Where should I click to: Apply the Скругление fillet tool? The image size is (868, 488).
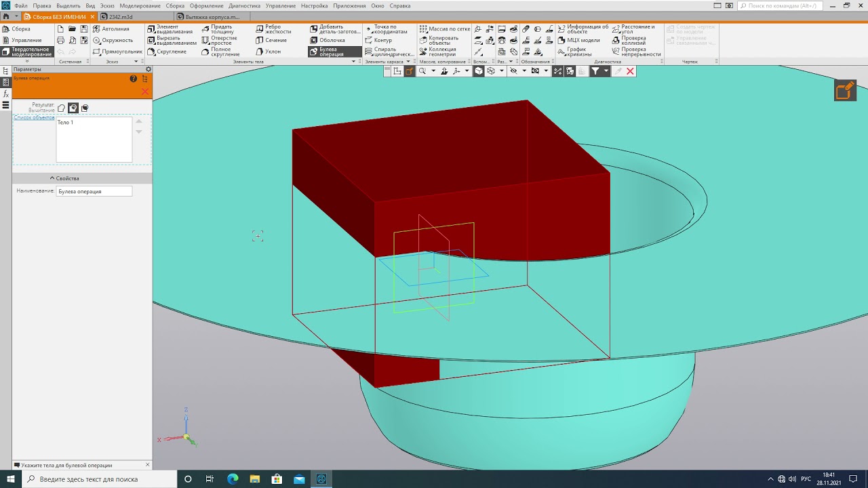[167, 52]
